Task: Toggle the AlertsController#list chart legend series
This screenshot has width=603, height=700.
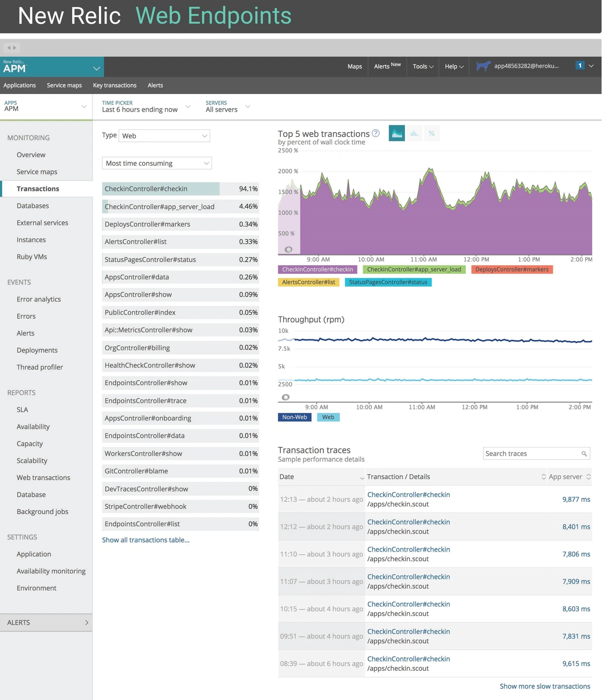Action: point(309,282)
